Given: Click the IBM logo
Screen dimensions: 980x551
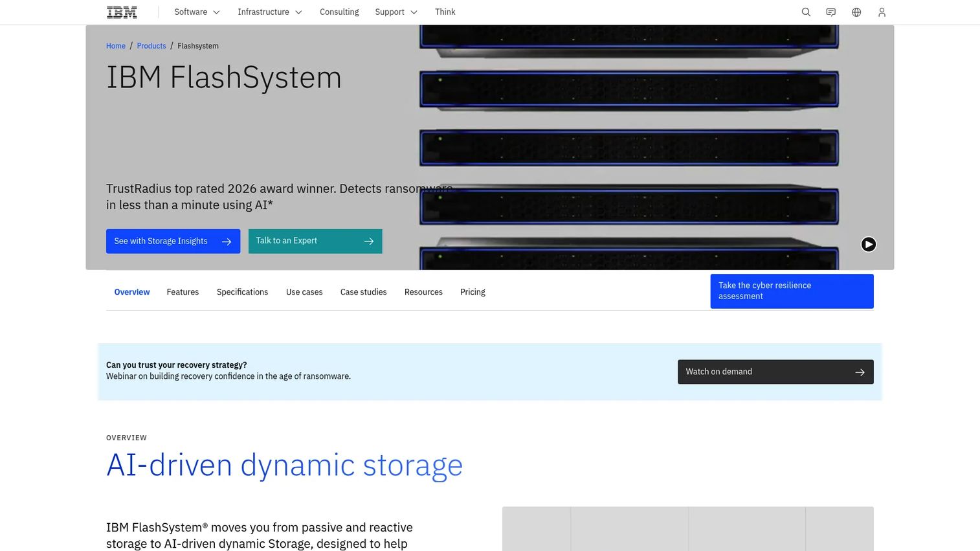Looking at the screenshot, I should tap(122, 12).
